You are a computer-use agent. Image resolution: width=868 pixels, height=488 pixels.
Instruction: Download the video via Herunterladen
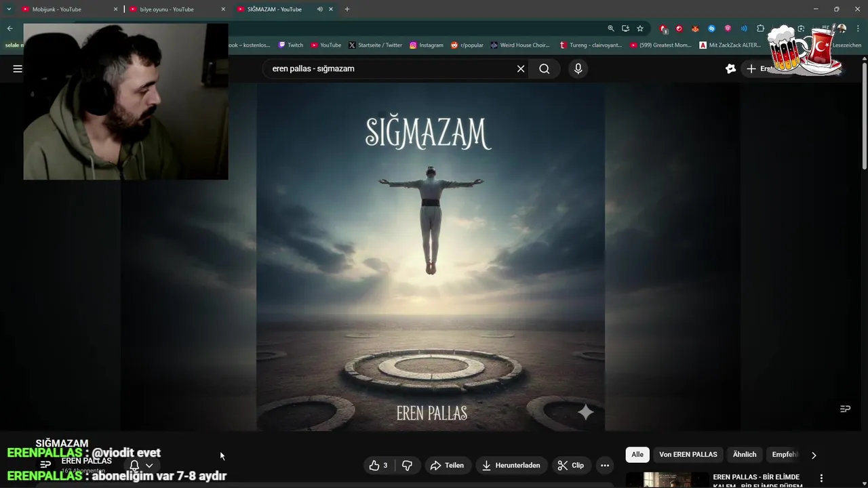pos(511,465)
